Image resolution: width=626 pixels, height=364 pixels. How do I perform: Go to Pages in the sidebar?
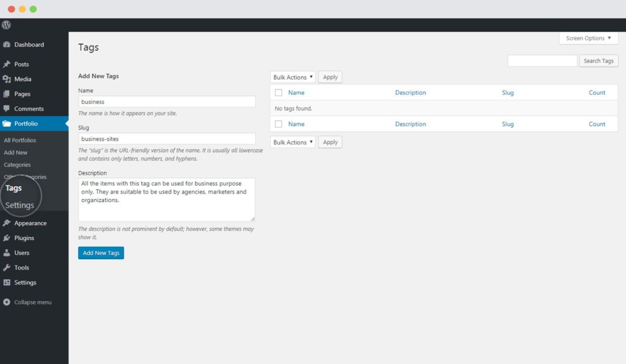[23, 94]
